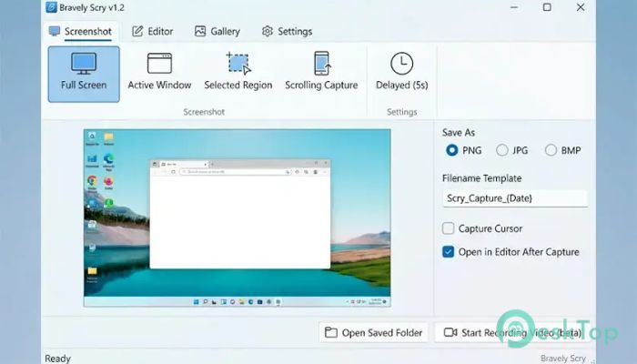Open the Gallery tab
Image resolution: width=637 pixels, height=364 pixels.
click(217, 31)
